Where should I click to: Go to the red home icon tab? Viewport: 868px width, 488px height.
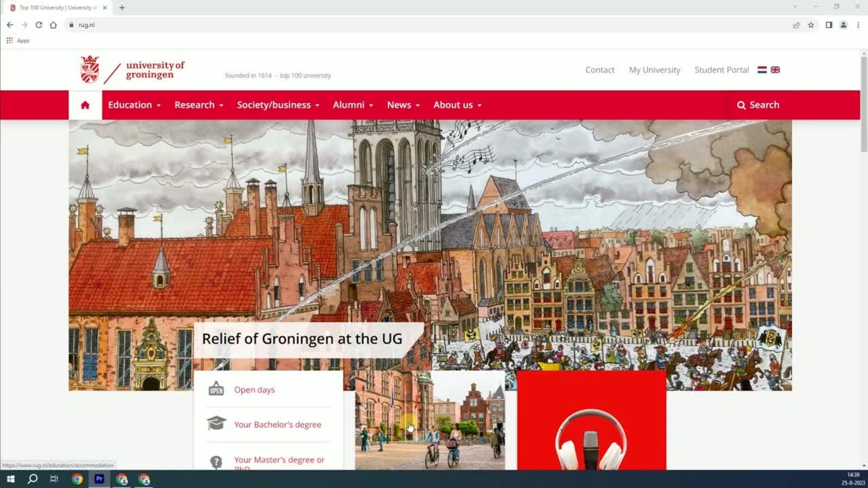tap(85, 105)
